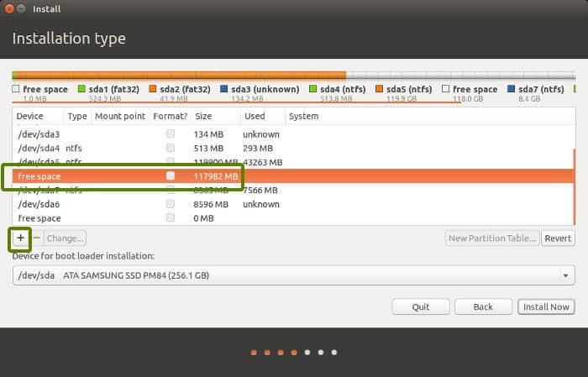This screenshot has width=588, height=377.
Task: Click the minus icon to remove partition
Action: pos(36,238)
